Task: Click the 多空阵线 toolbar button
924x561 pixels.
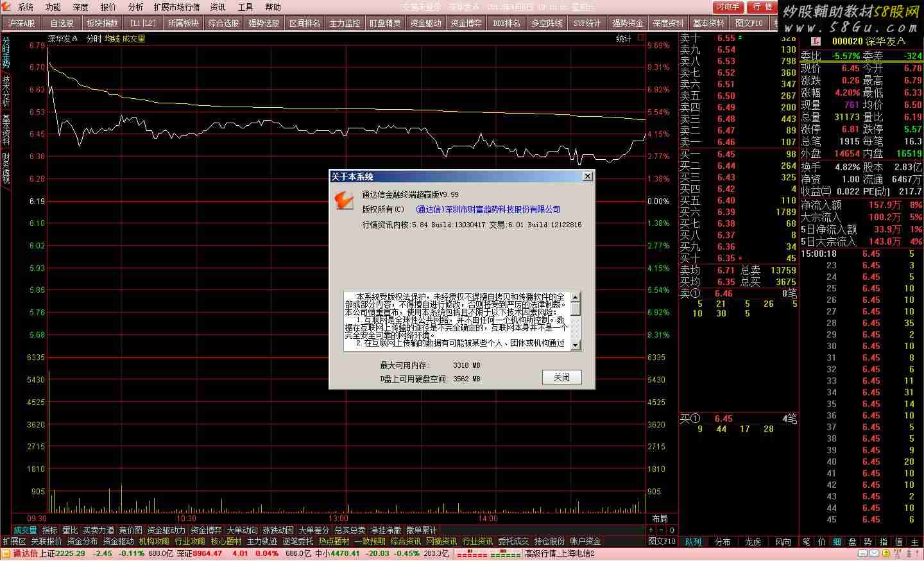Action: click(x=547, y=23)
